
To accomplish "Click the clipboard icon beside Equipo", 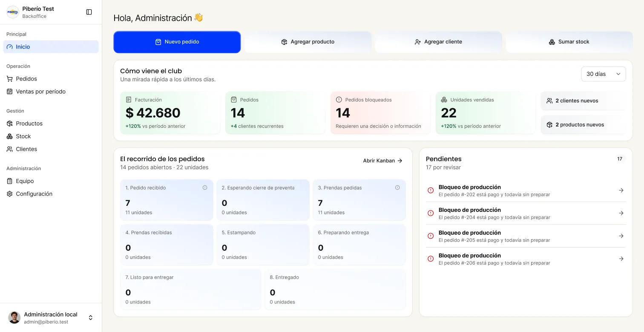I will click(10, 181).
